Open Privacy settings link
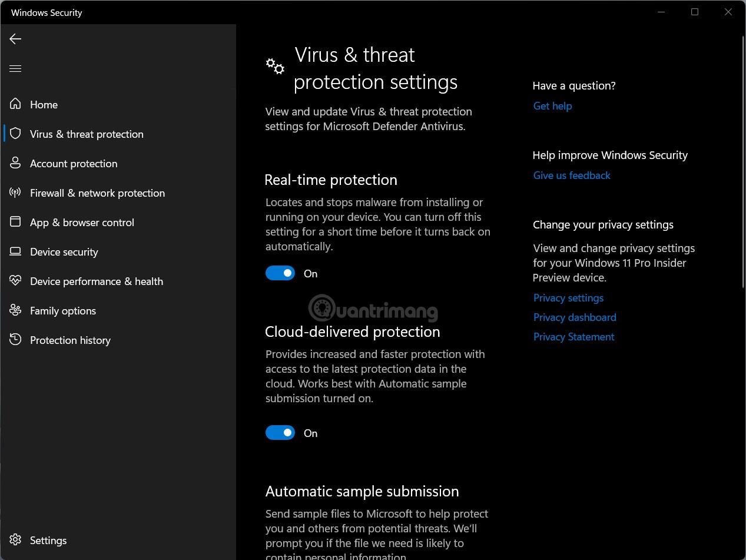This screenshot has width=746, height=560. click(568, 298)
